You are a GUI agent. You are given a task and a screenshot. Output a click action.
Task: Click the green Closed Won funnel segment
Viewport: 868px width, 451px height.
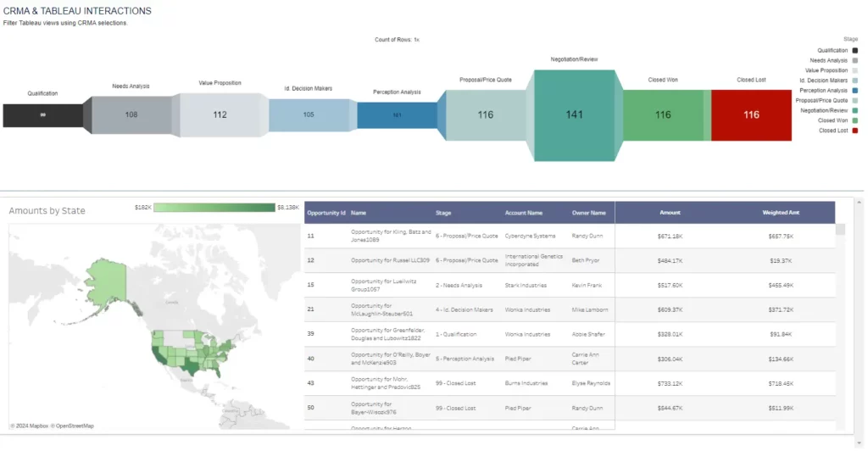[x=663, y=114]
